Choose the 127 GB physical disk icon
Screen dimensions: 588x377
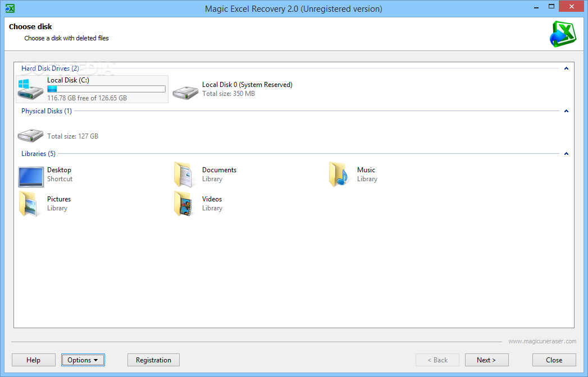pos(31,135)
